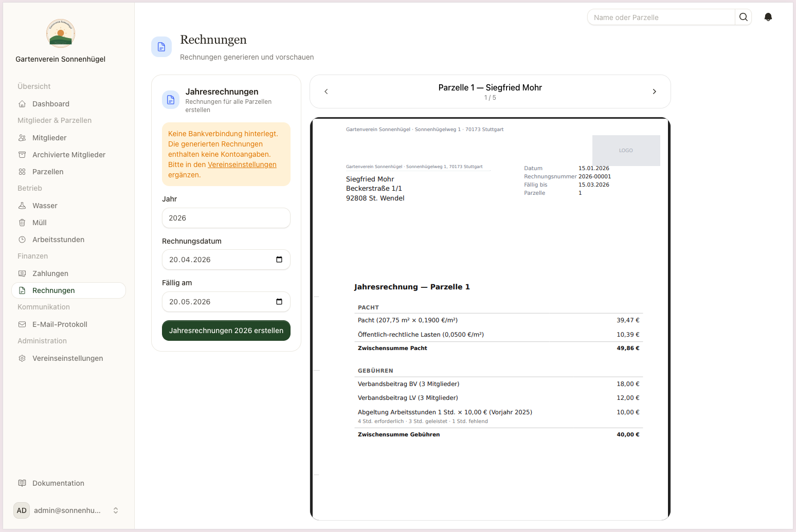The image size is (796, 532).
Task: Open Mitglieder menu item
Action: tap(68, 138)
